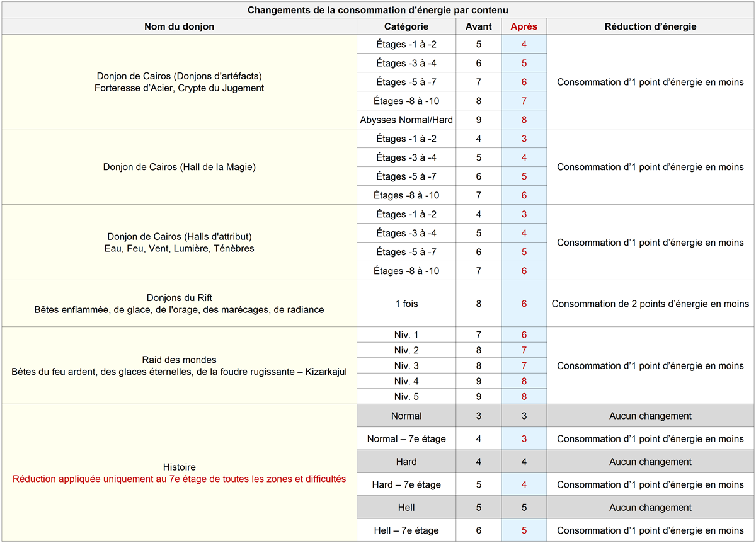This screenshot has width=756, height=543.
Task: Select the "Niv. 5" category cell
Action: (406, 397)
